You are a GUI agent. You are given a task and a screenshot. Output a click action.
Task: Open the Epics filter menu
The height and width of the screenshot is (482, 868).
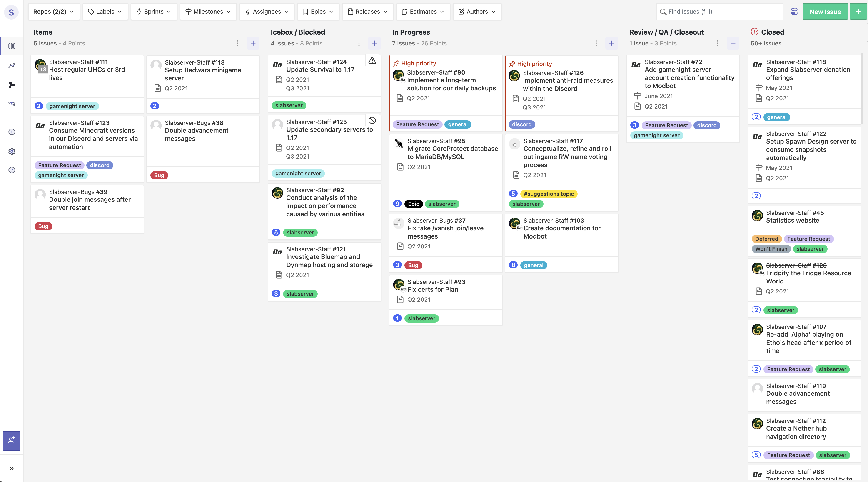pos(318,11)
